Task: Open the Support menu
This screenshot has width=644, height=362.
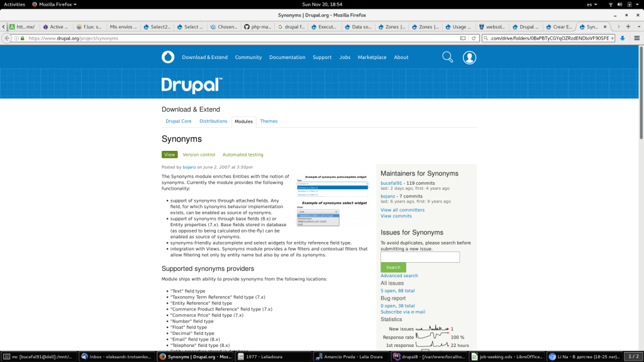Action: coord(322,57)
